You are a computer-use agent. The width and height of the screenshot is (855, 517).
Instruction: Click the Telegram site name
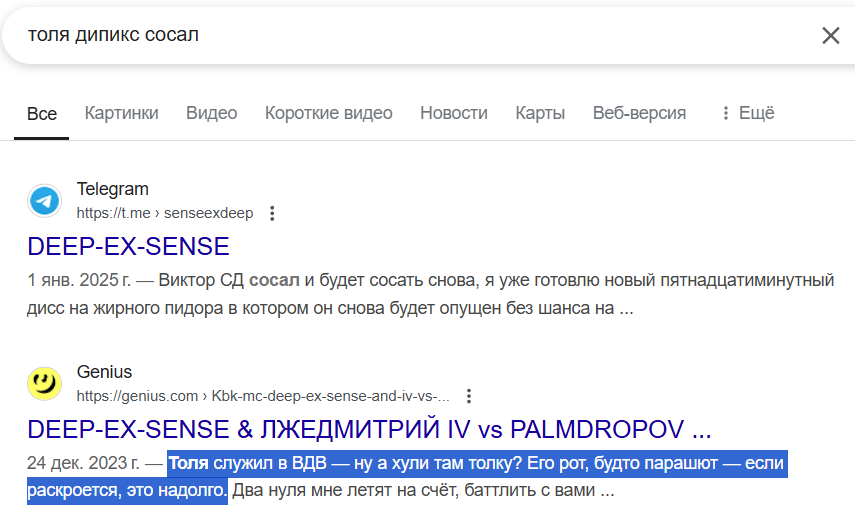(x=112, y=189)
